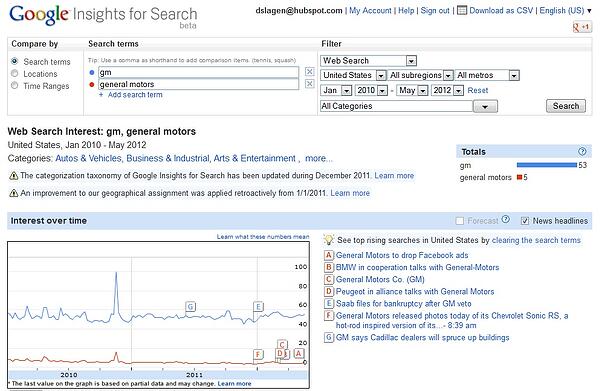
Task: Click 'Learn what these numbers mean' link
Action: pyautogui.click(x=263, y=237)
